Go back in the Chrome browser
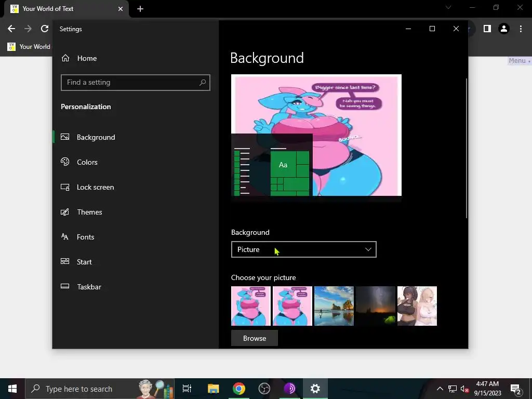The height and width of the screenshot is (399, 532). pyautogui.click(x=11, y=29)
